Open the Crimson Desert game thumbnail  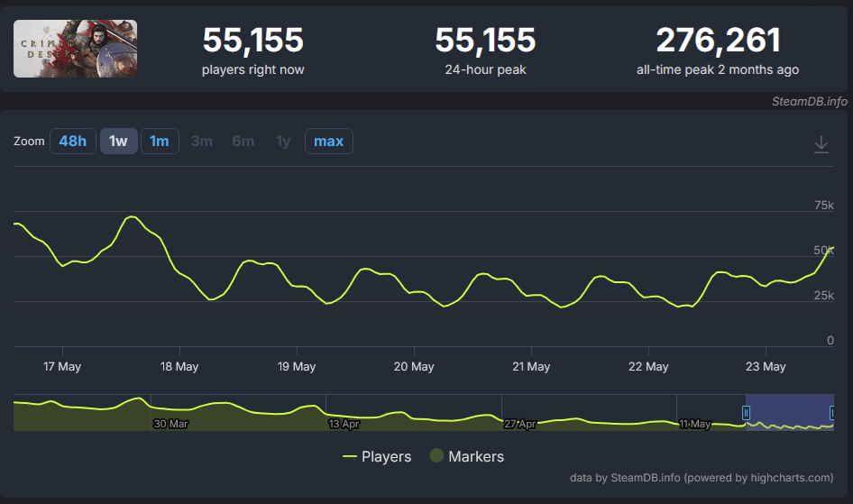tap(75, 49)
